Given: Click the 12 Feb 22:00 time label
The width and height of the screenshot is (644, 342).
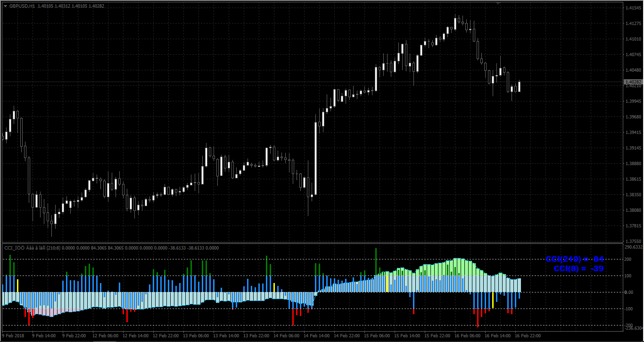Looking at the screenshot, I should 165,336.
